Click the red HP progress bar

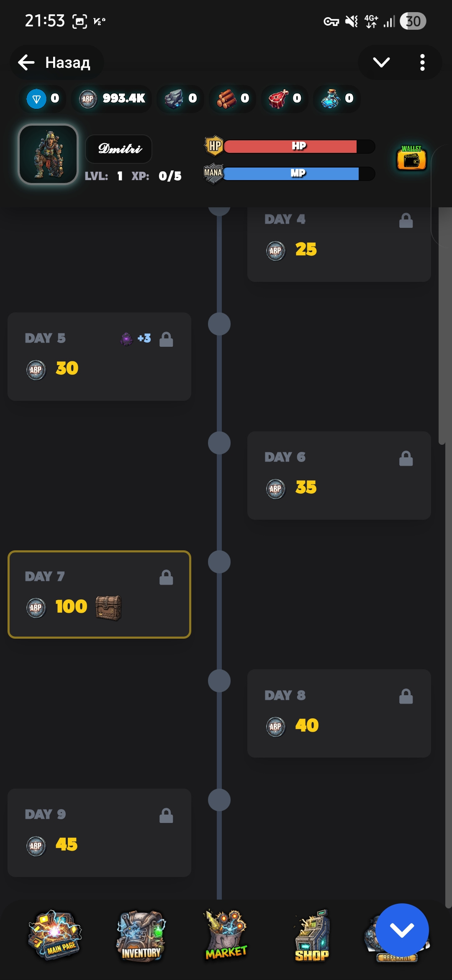299,147
